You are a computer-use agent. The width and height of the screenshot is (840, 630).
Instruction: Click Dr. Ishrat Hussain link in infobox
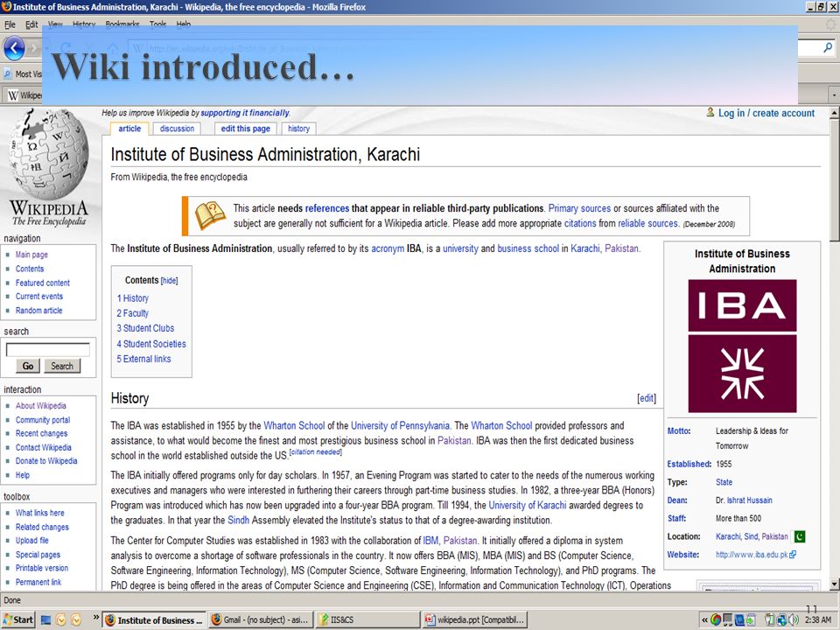(x=749, y=500)
